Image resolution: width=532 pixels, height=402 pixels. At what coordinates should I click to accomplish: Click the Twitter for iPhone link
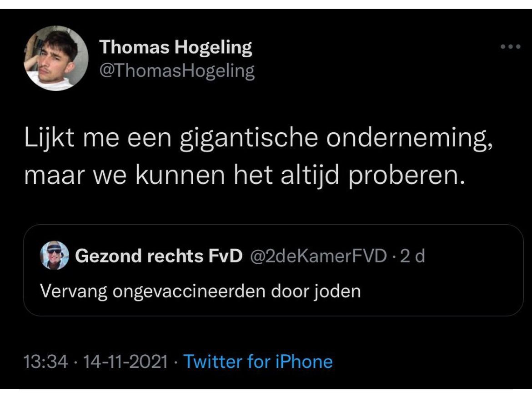258,362
